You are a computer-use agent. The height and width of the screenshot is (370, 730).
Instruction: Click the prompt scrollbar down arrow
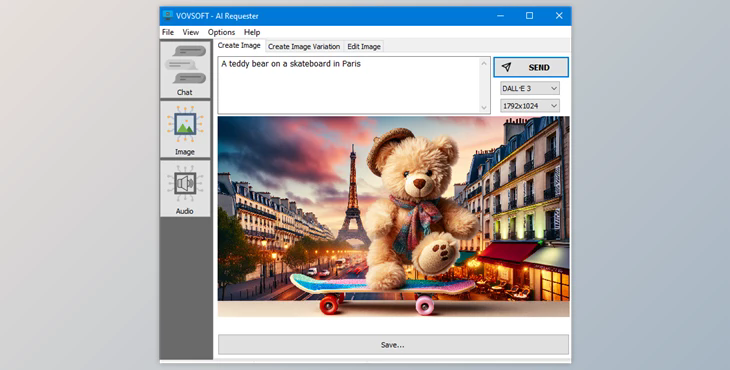coord(484,108)
